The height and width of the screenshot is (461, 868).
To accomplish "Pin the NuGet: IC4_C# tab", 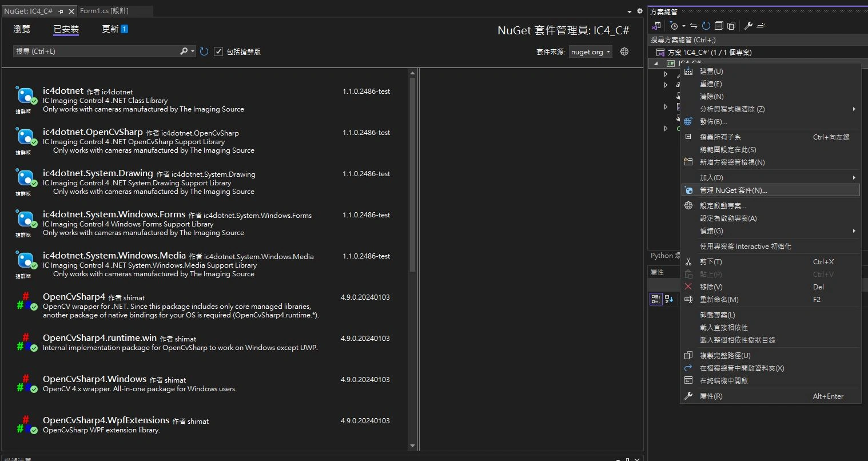I will tap(61, 11).
